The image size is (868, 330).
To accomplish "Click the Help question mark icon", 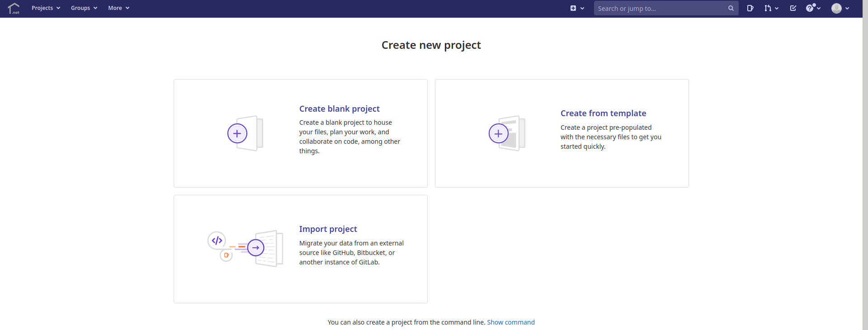I will click(x=810, y=8).
